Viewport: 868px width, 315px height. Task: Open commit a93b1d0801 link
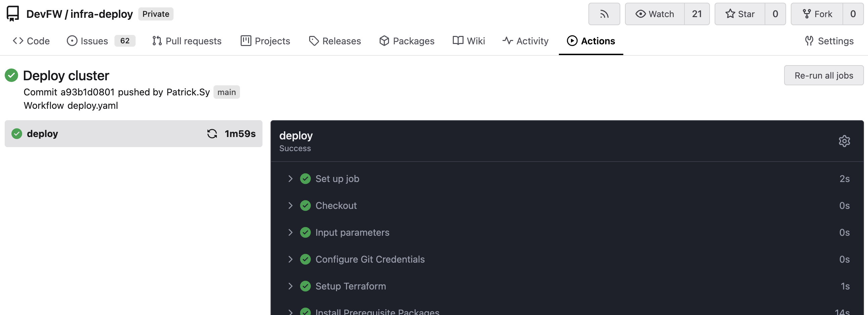(x=87, y=92)
